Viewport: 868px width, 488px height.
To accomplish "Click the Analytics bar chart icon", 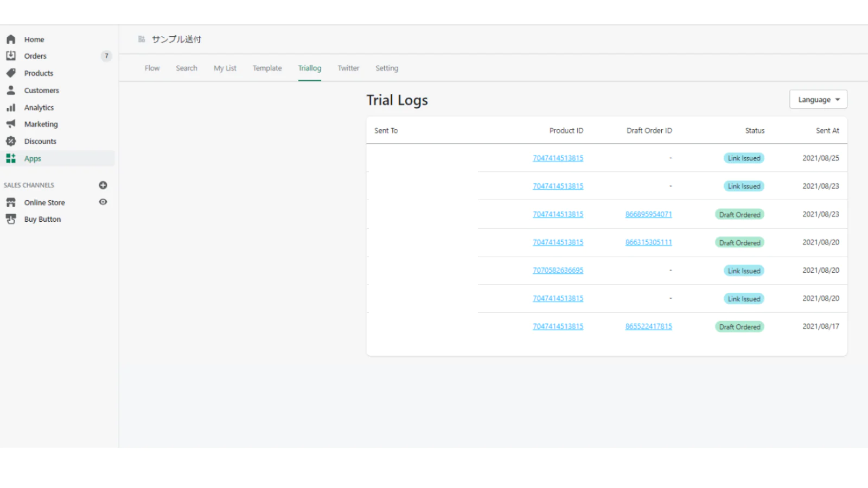I will pos(11,107).
